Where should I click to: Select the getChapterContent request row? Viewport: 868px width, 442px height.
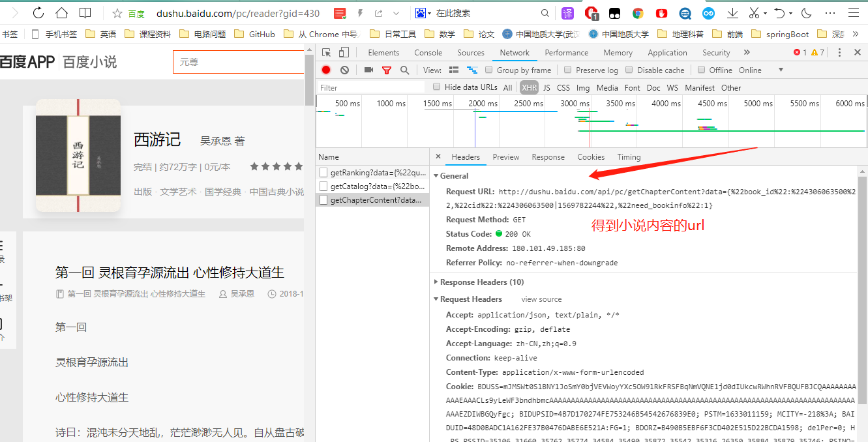372,200
